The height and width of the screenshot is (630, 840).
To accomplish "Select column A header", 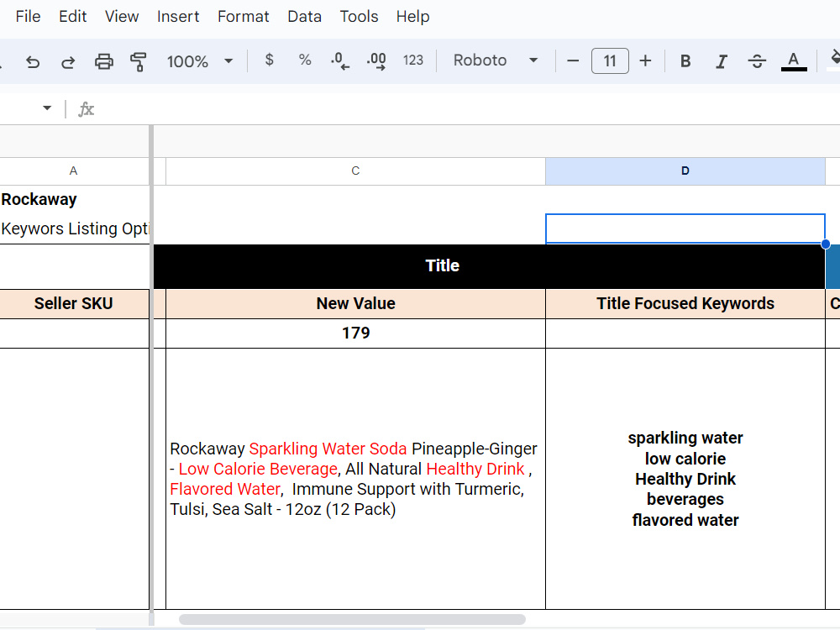I will coord(73,171).
